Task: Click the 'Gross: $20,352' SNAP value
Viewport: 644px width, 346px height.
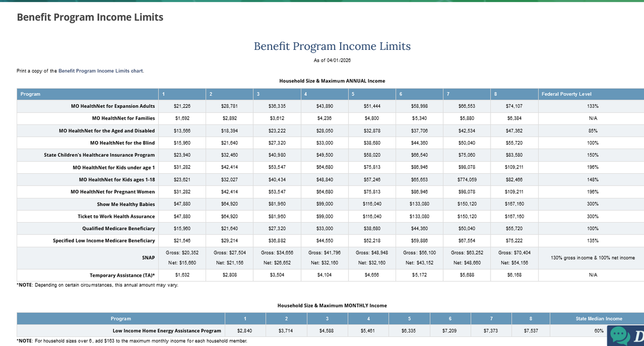Action: point(182,252)
